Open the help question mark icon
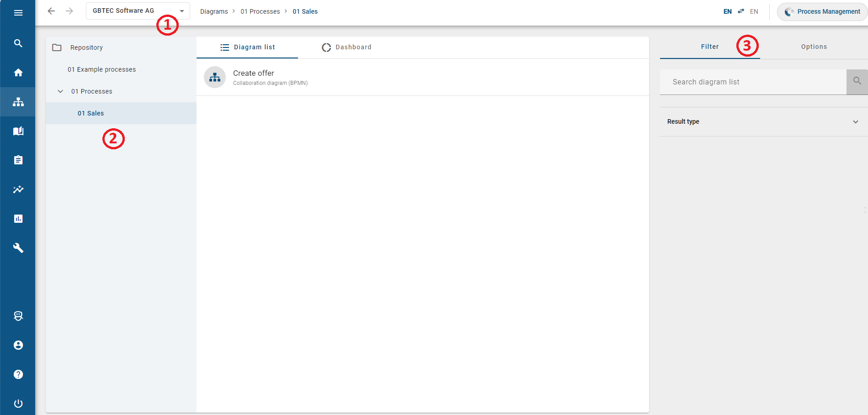 [18, 374]
